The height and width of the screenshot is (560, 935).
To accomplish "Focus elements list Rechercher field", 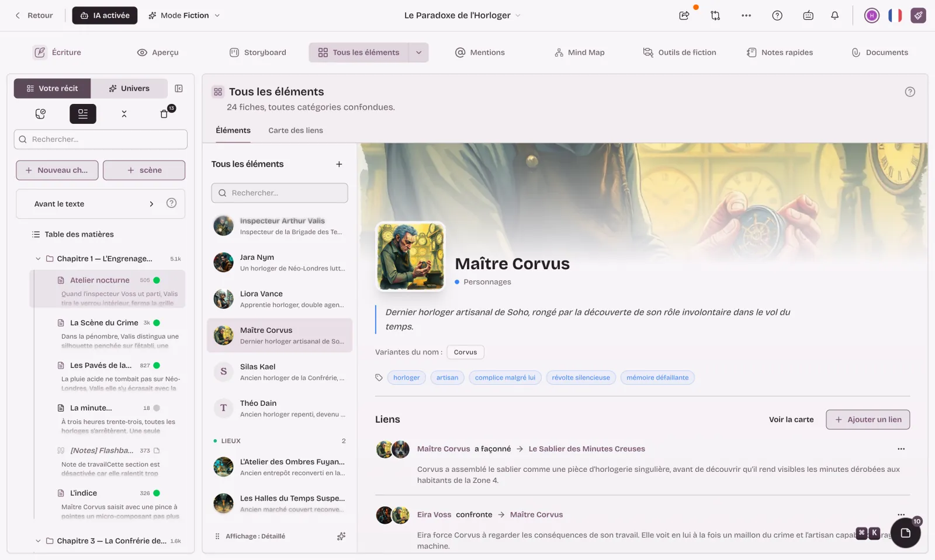I will coord(279,193).
